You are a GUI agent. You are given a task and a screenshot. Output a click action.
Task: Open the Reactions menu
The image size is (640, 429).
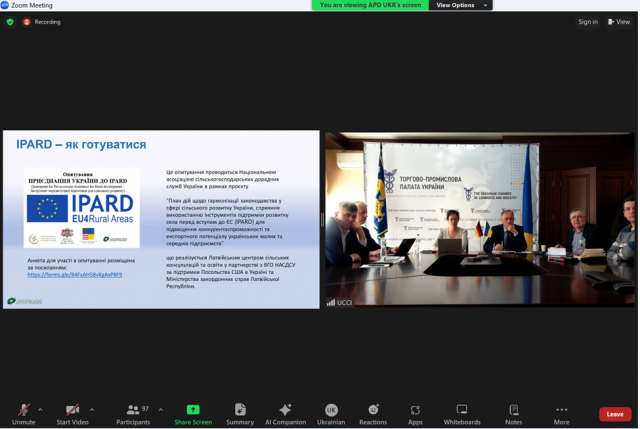[373, 414]
